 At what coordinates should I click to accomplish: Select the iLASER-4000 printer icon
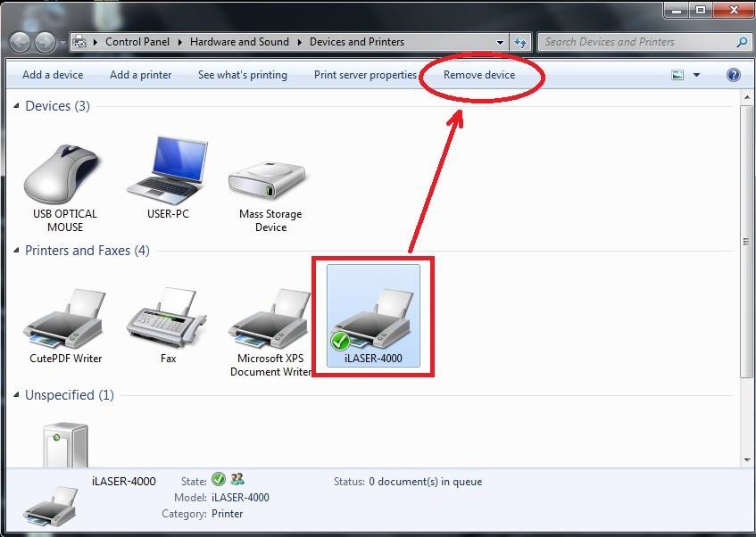(x=373, y=318)
